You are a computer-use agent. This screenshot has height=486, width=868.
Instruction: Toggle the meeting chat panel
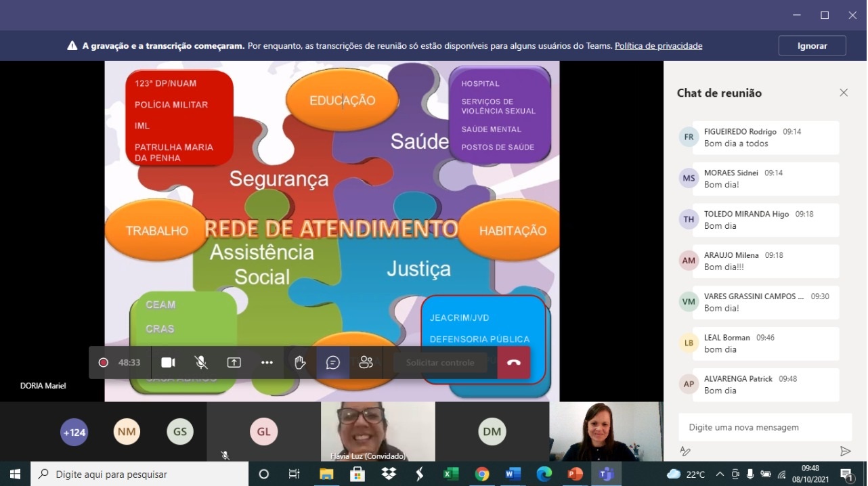pyautogui.click(x=333, y=363)
